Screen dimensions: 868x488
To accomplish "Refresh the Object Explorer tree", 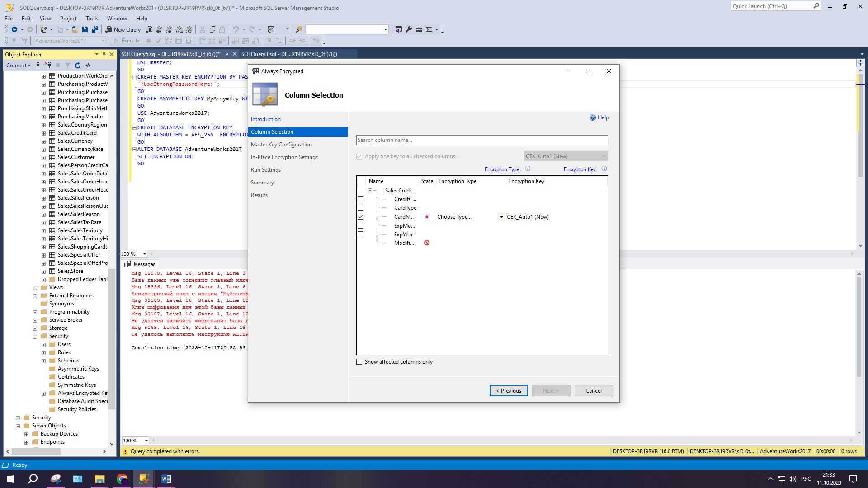I will coord(78,66).
